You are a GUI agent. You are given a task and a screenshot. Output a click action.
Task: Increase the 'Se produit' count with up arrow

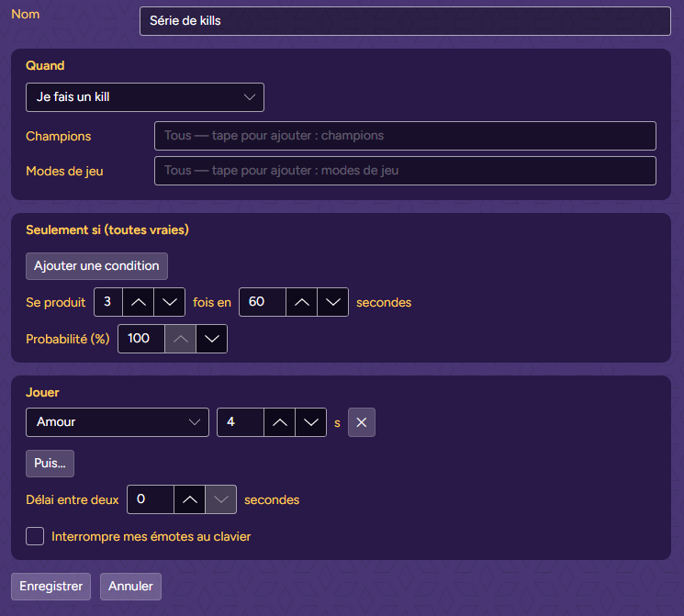point(139,302)
